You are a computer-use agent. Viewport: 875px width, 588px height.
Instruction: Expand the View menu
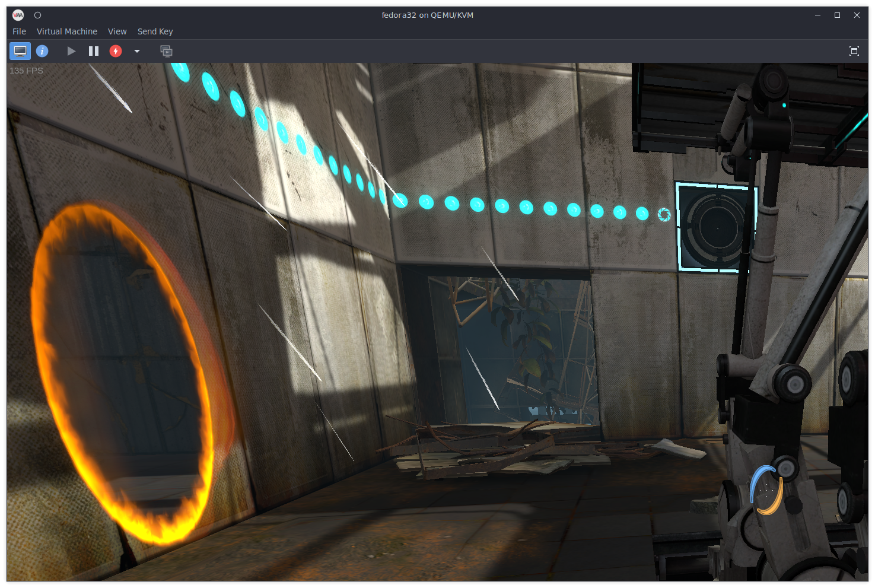(117, 31)
